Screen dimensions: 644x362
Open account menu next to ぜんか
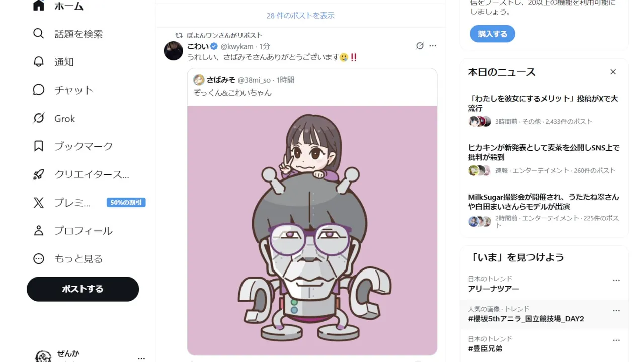pos(141,358)
